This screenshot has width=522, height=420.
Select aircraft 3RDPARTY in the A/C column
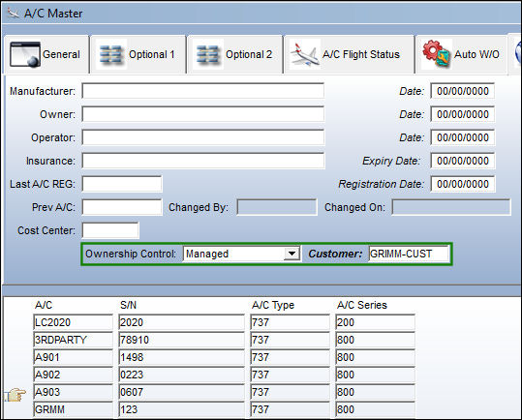[x=74, y=340]
